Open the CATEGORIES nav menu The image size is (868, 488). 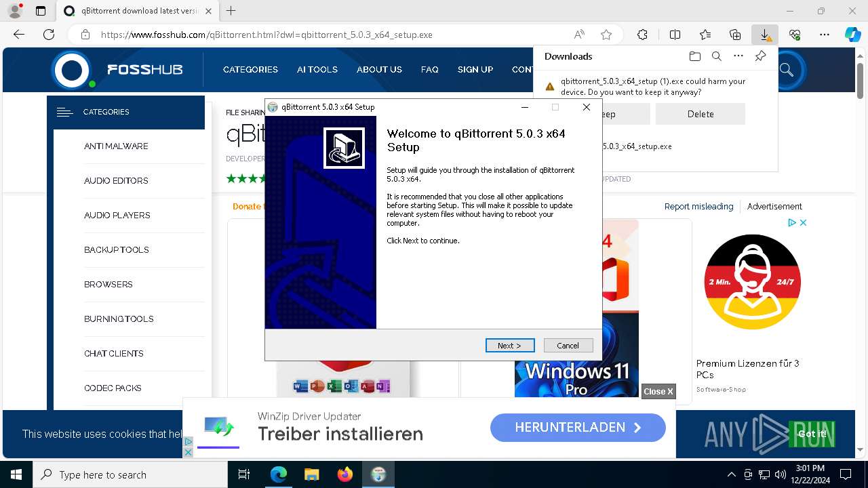click(x=250, y=69)
